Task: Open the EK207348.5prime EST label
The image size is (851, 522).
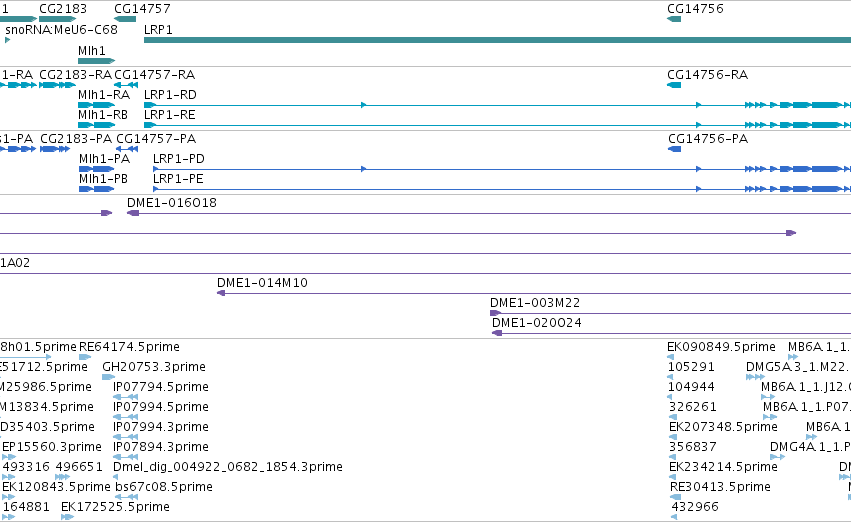Action: tap(723, 427)
